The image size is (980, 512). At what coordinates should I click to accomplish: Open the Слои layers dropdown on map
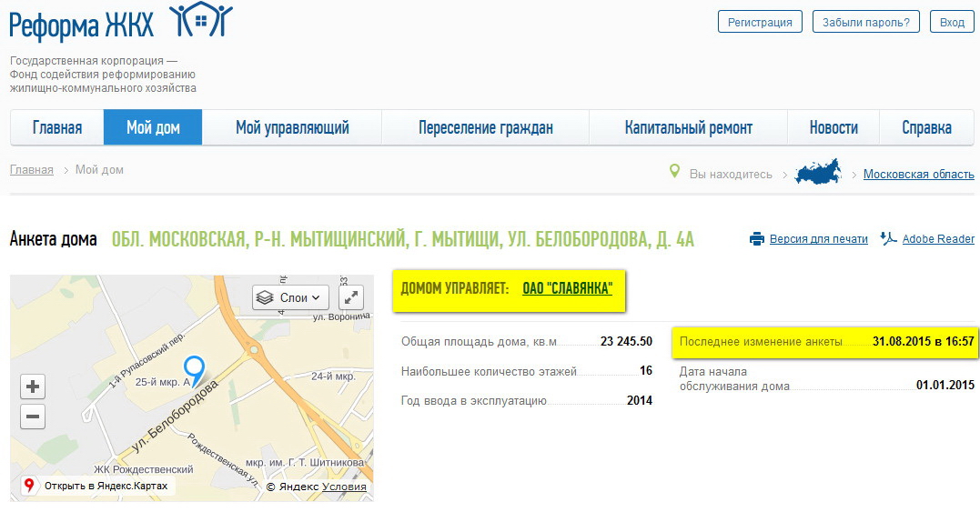click(290, 297)
